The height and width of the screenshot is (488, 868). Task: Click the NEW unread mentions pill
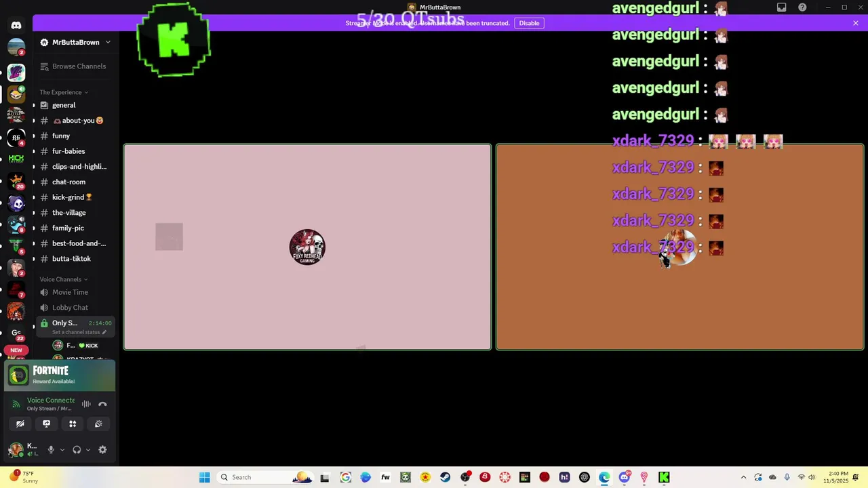click(x=16, y=350)
